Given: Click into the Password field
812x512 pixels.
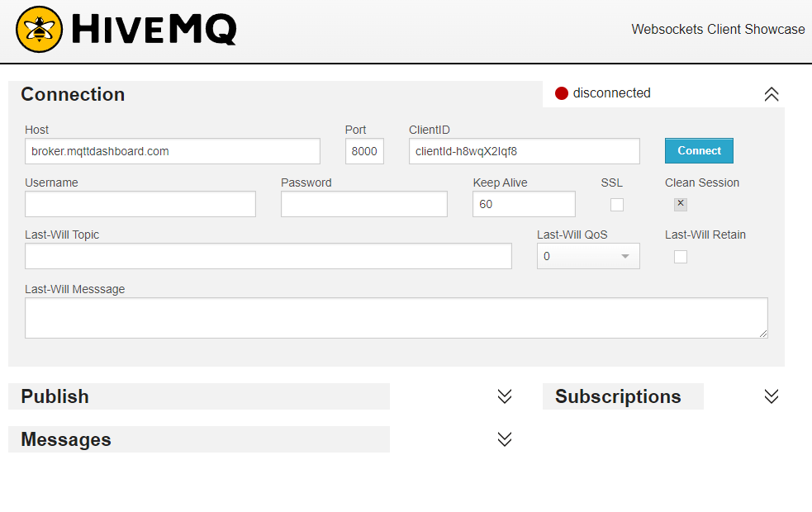Looking at the screenshot, I should point(364,204).
